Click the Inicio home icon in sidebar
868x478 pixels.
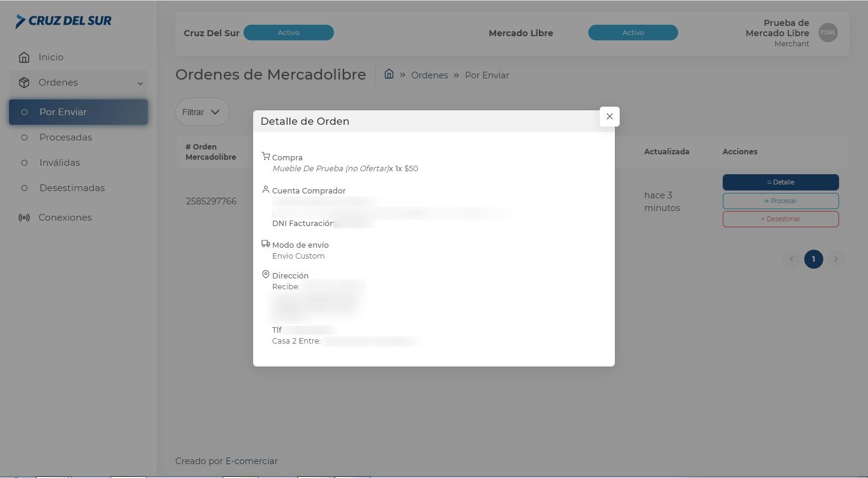click(x=24, y=57)
